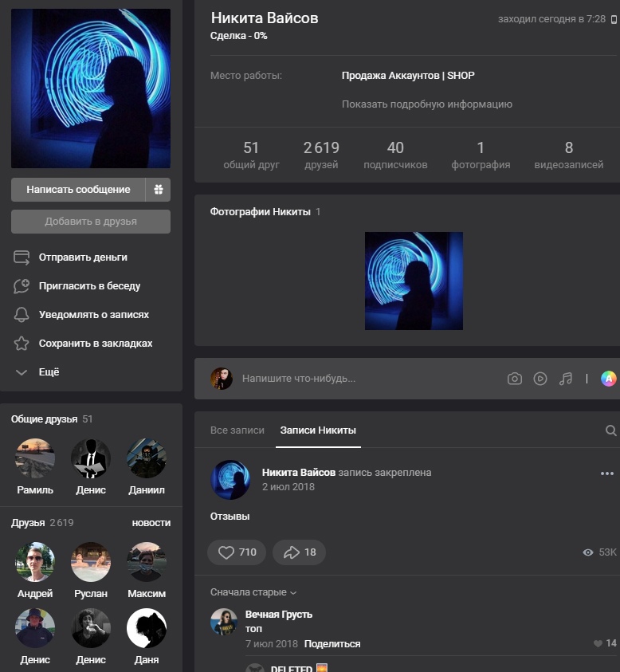Expand the Ещё menu
The width and height of the screenshot is (620, 672).
(49, 372)
